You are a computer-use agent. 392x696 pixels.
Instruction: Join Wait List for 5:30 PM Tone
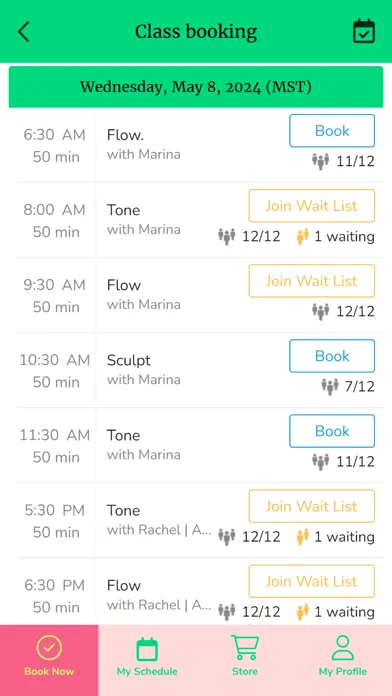tap(312, 506)
